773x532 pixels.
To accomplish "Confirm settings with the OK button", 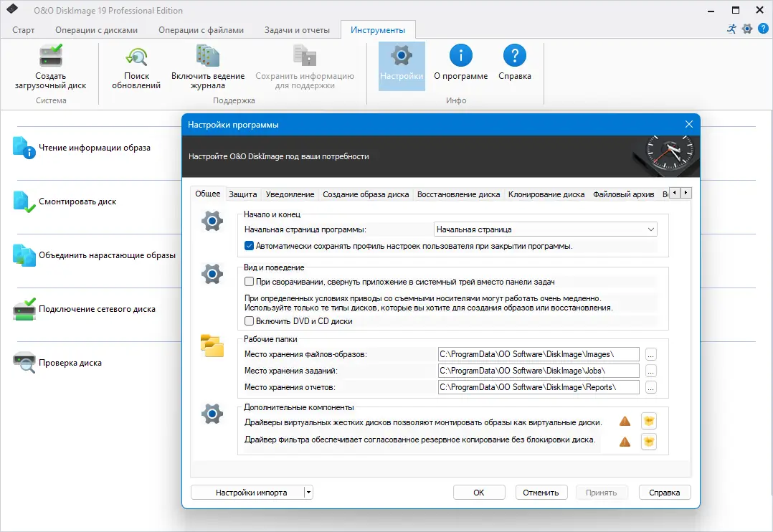I will pos(478,492).
